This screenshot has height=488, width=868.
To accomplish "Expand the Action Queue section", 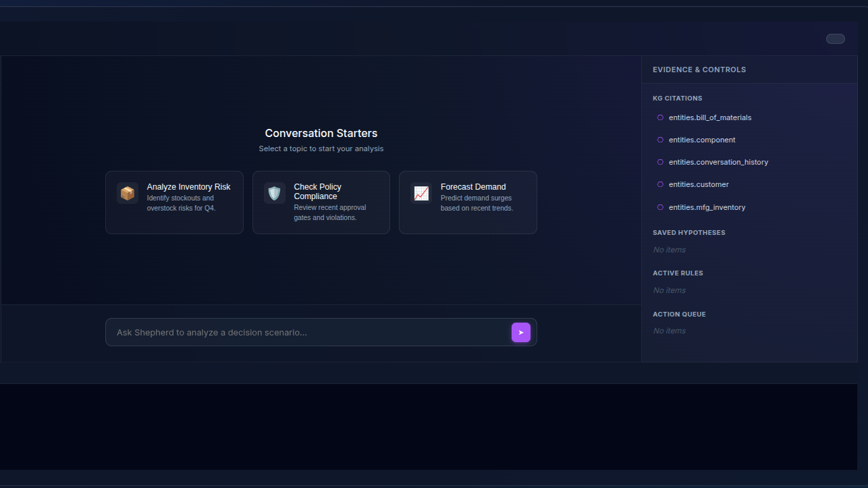I will click(679, 314).
